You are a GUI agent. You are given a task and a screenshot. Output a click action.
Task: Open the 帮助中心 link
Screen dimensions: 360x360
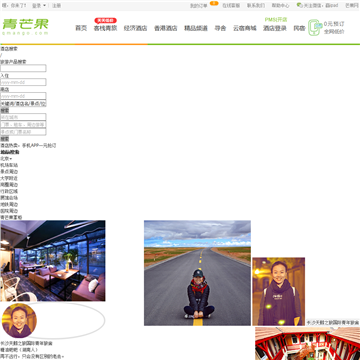[x=280, y=6]
